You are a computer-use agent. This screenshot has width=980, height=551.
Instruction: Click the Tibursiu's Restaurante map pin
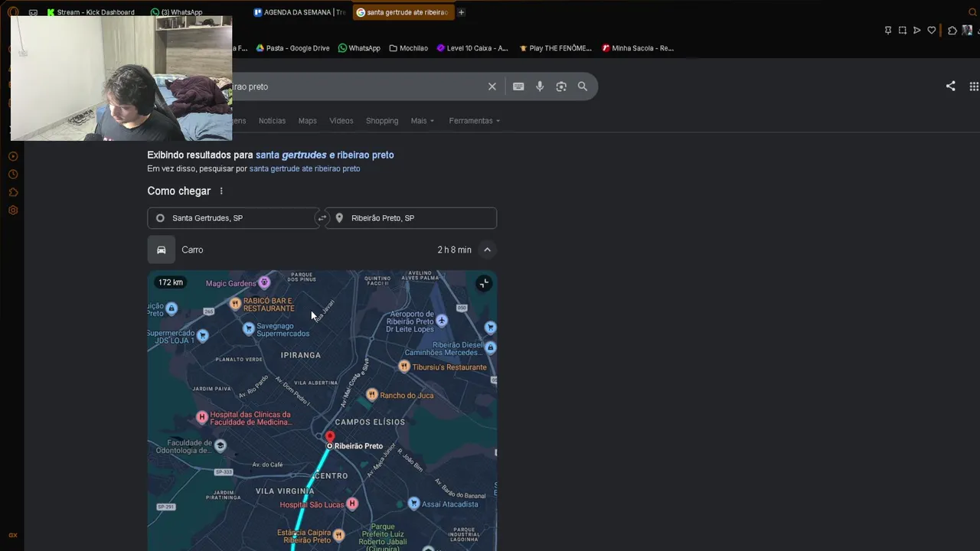coord(404,367)
